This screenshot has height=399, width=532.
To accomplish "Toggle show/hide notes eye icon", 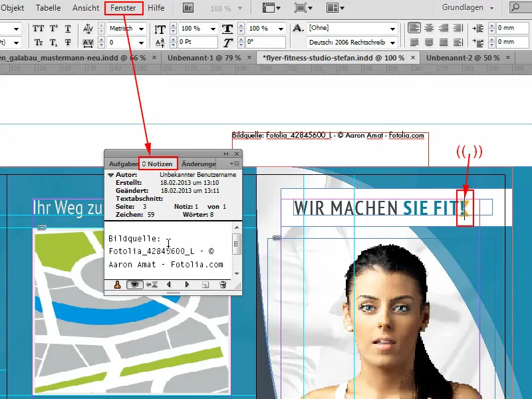I will pyautogui.click(x=135, y=285).
